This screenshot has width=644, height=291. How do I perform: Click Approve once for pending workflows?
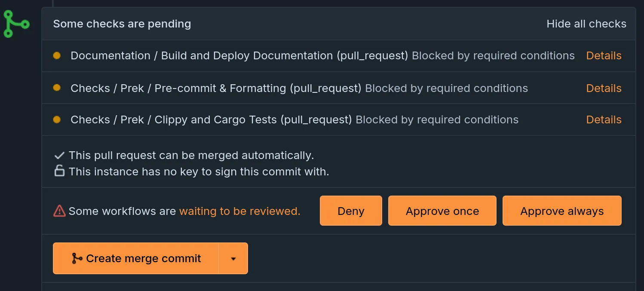[x=442, y=211]
